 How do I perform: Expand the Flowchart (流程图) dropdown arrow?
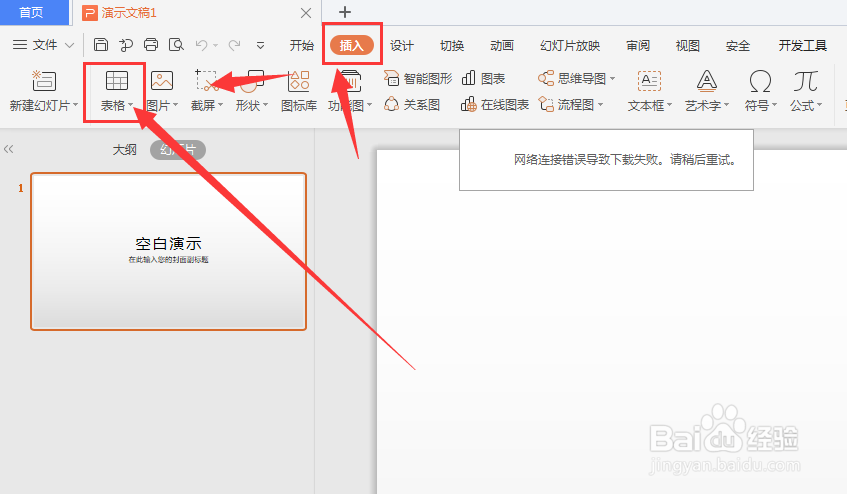(600, 105)
